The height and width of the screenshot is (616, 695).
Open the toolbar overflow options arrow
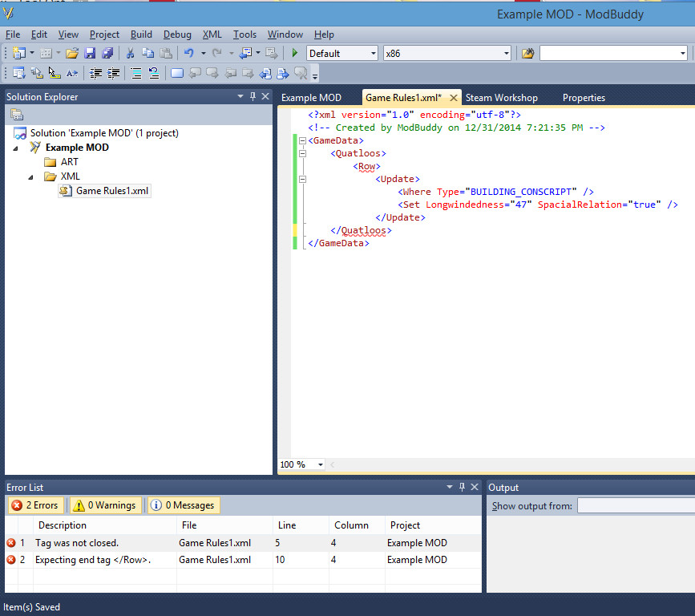(x=315, y=76)
